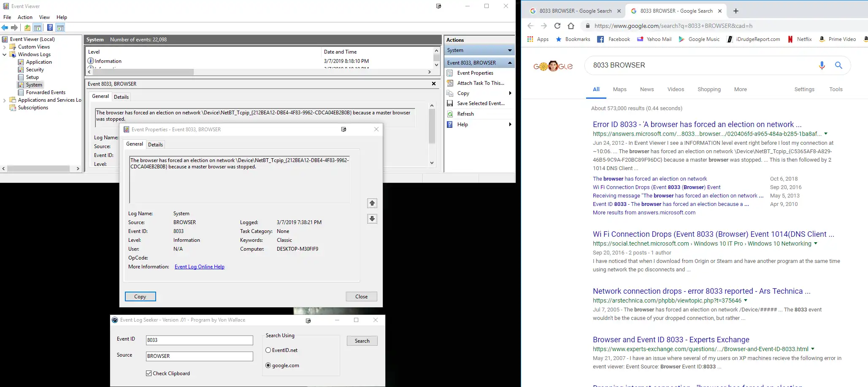This screenshot has width=868, height=387.
Task: Expand the Help submenu arrow in Actions
Action: [x=510, y=124]
